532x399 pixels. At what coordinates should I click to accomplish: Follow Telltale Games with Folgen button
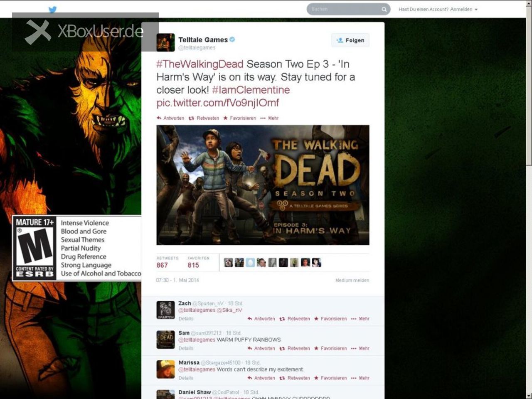coord(350,40)
